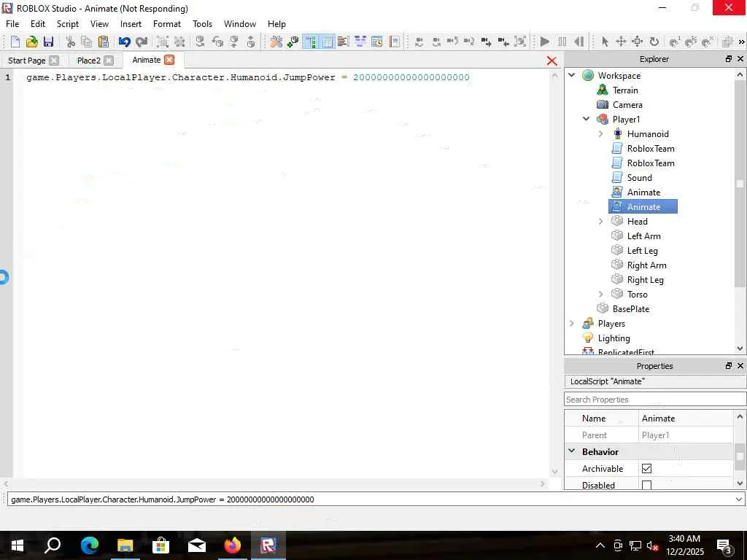Open Firefox from the taskbar
Image resolution: width=747 pixels, height=560 pixels.
[233, 545]
